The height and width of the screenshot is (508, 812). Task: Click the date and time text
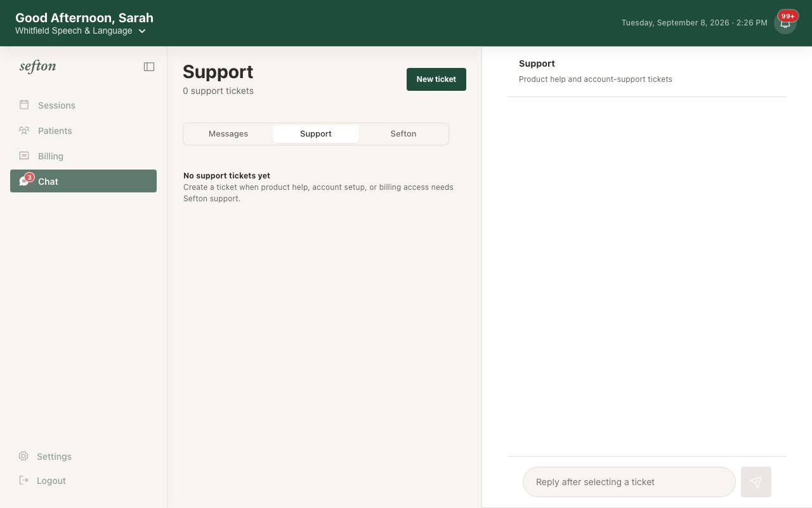pos(695,23)
